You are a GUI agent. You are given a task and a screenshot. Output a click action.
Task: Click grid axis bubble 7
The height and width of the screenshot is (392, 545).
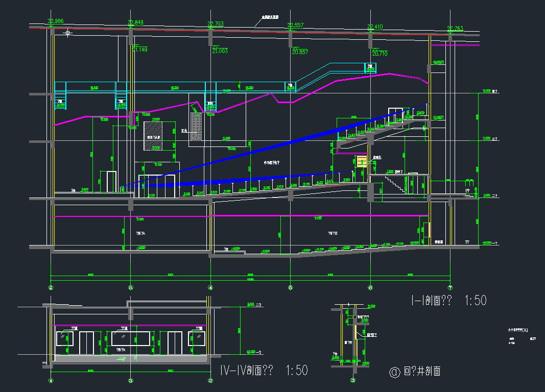tap(450, 287)
